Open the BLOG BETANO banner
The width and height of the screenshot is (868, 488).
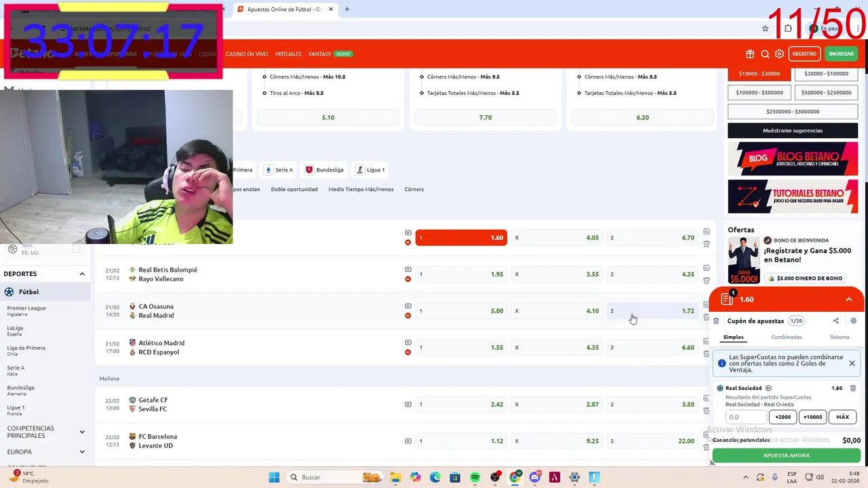tap(793, 159)
